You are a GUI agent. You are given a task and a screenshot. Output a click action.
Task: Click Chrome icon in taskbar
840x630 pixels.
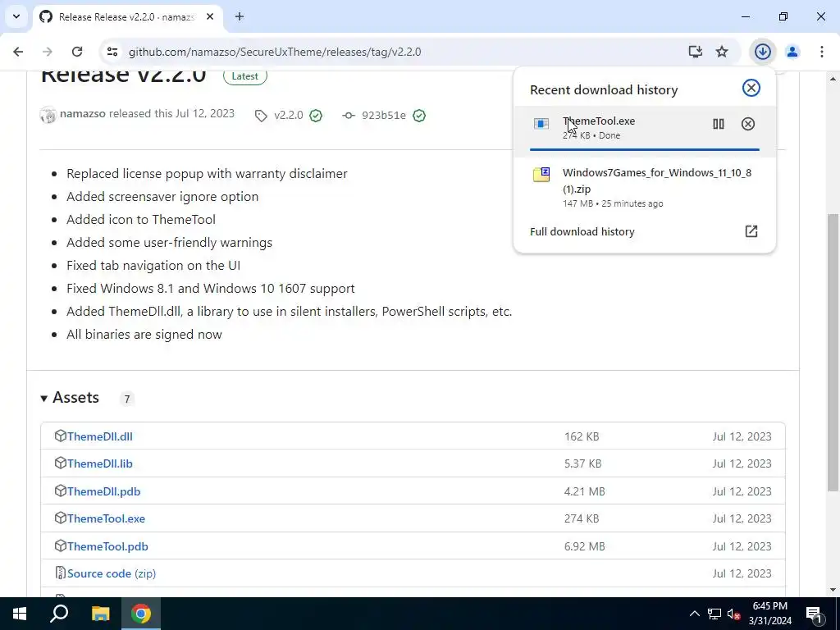(141, 614)
